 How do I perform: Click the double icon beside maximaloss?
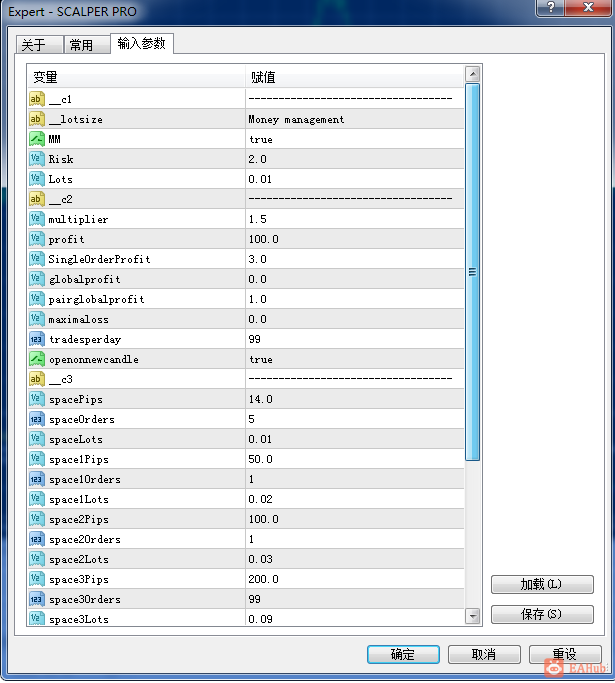[x=37, y=319]
